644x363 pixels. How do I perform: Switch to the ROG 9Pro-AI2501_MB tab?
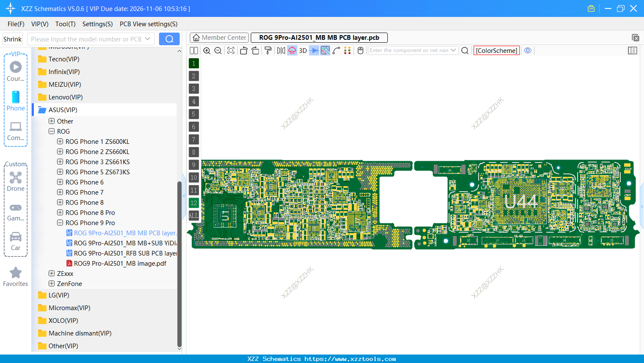318,37
